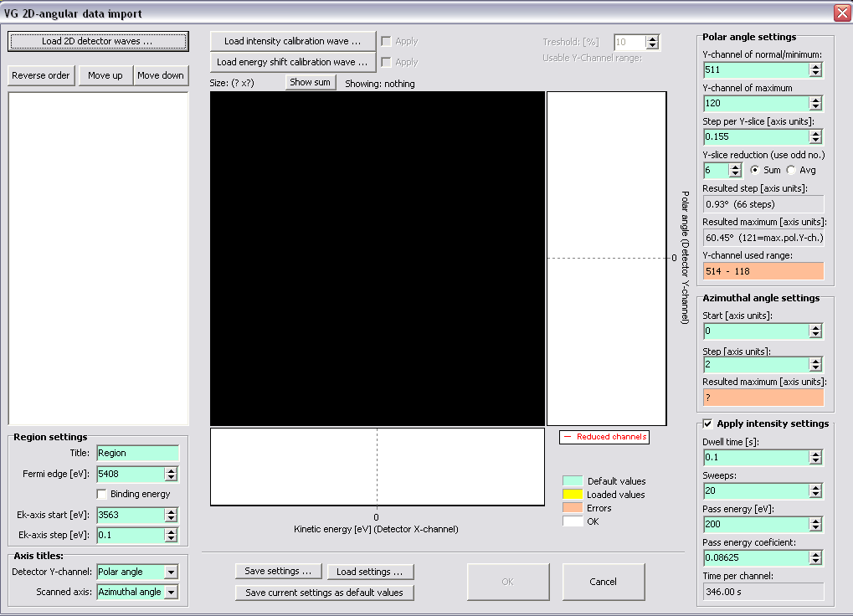Edit the Y-slice reduction value field

coord(716,170)
